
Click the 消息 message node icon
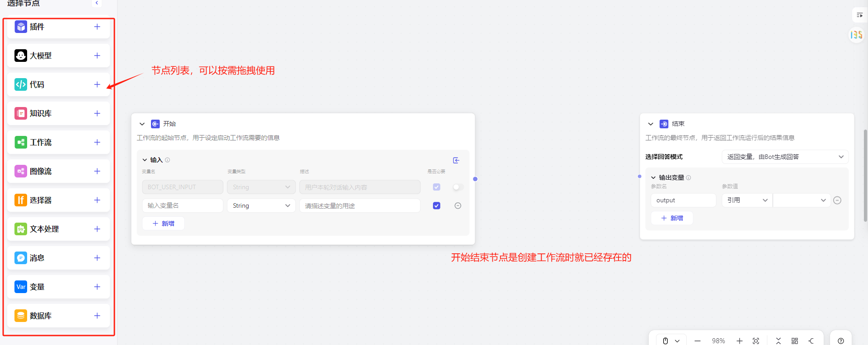(21, 258)
